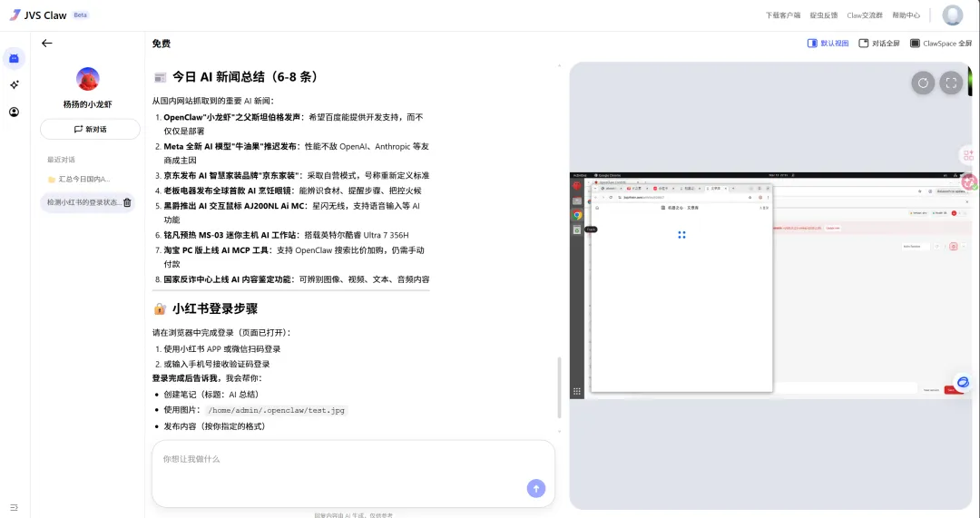
Task: Switch to 对话全屏 layout
Action: [879, 44]
